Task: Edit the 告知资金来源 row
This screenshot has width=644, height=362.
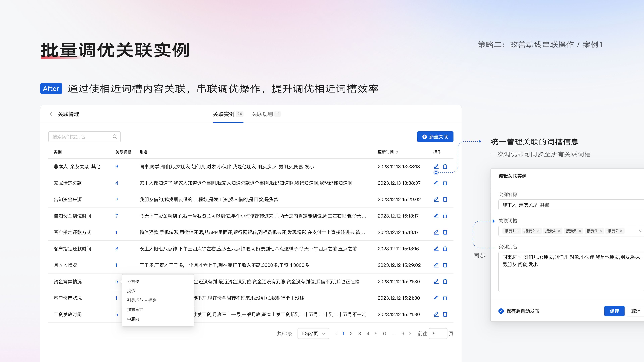Action: [x=436, y=199]
